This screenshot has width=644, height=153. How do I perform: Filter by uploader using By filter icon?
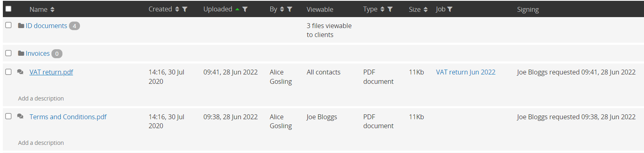pos(289,9)
